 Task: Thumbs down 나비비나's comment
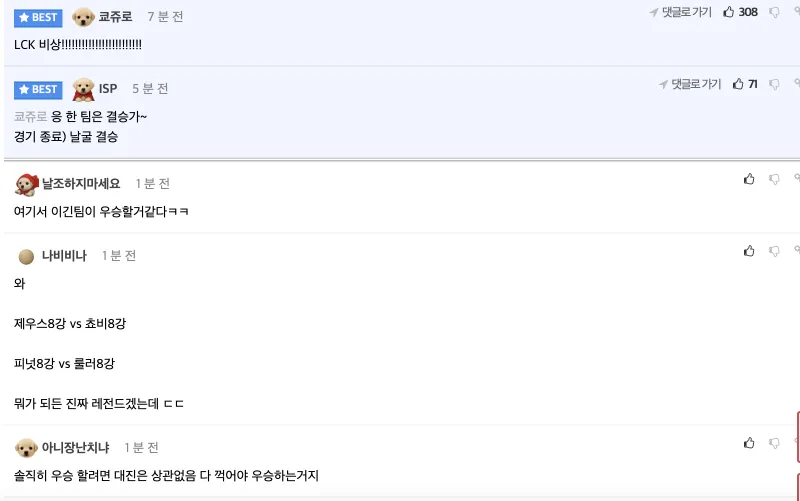click(774, 251)
